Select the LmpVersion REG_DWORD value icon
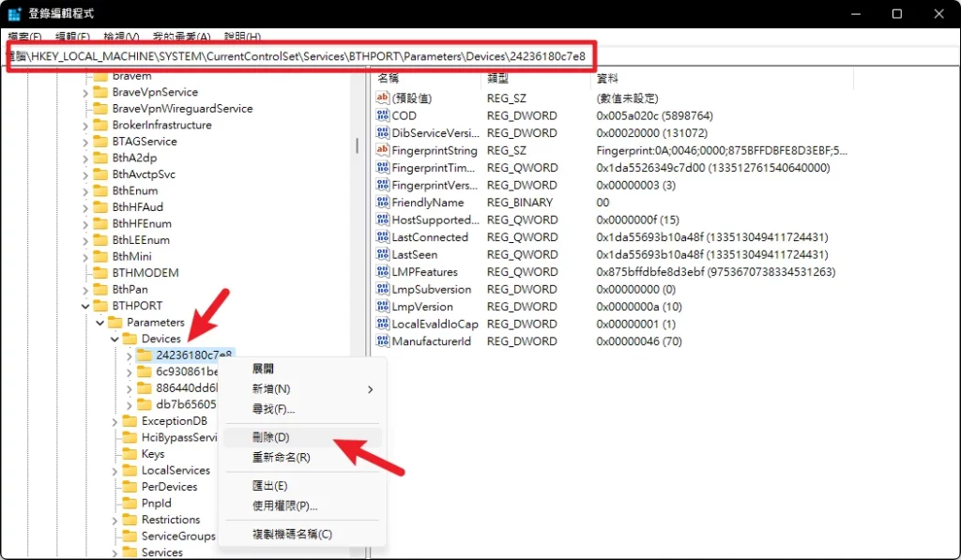 click(384, 307)
